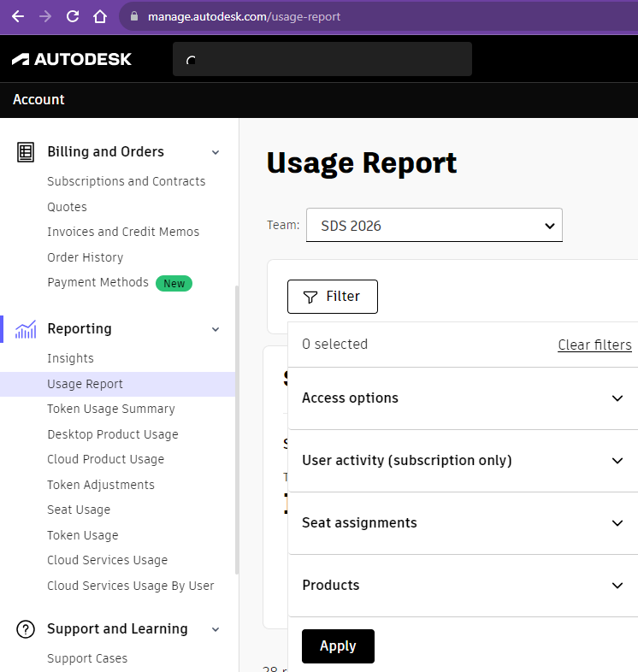Viewport: 638px width, 672px height.
Task: Click the padlock site info icon
Action: (134, 16)
